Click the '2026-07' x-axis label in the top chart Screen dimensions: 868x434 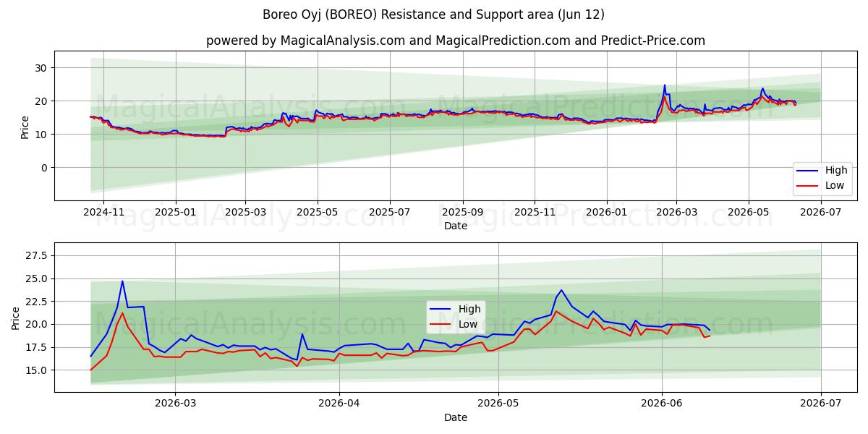pos(821,212)
